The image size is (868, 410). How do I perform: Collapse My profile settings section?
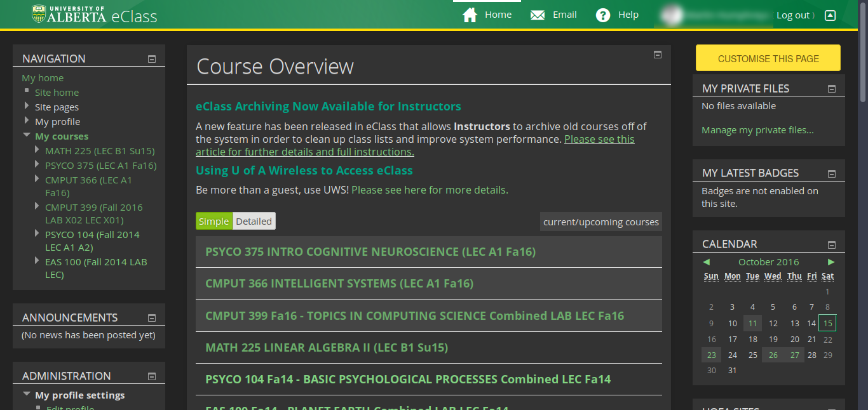(x=27, y=395)
